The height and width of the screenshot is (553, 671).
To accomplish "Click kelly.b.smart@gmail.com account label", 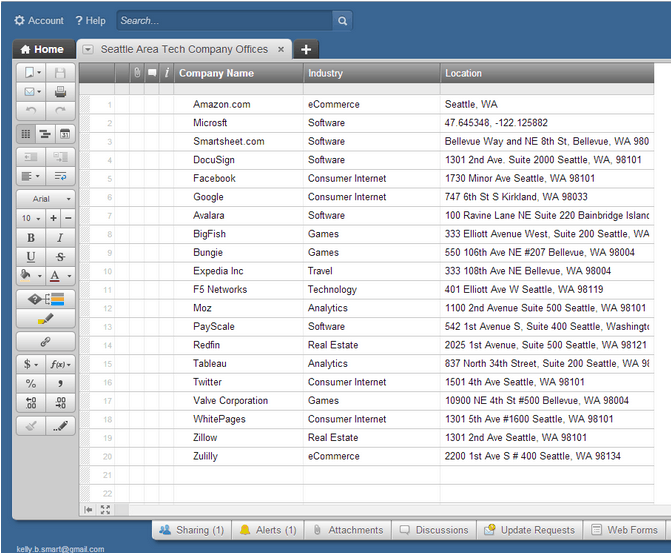I will coord(60,549).
